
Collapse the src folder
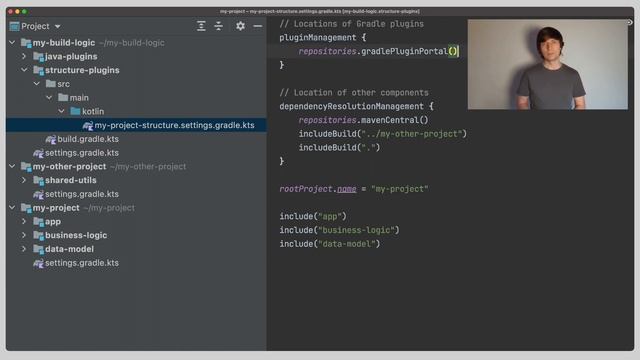tap(37, 84)
